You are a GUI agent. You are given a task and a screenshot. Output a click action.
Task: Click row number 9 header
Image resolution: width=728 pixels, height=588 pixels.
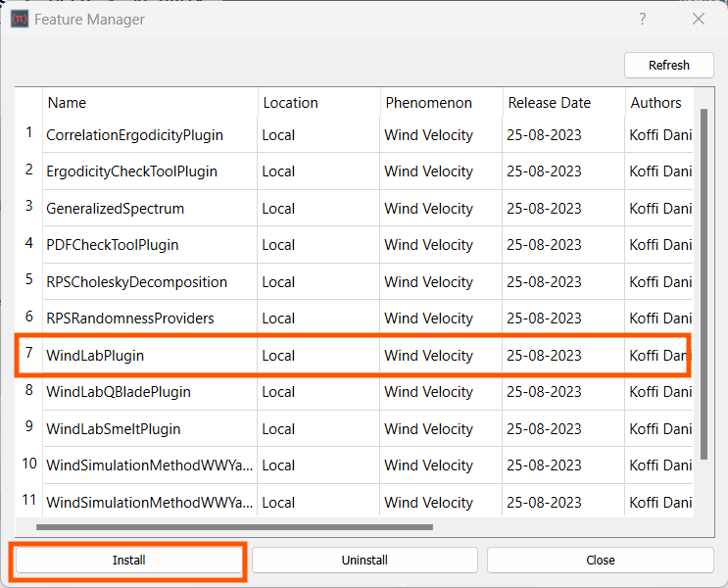(x=28, y=428)
